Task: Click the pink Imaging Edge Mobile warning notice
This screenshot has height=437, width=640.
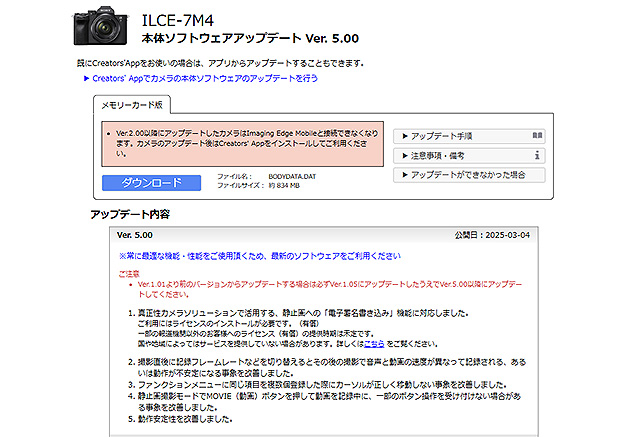Action: point(242,144)
